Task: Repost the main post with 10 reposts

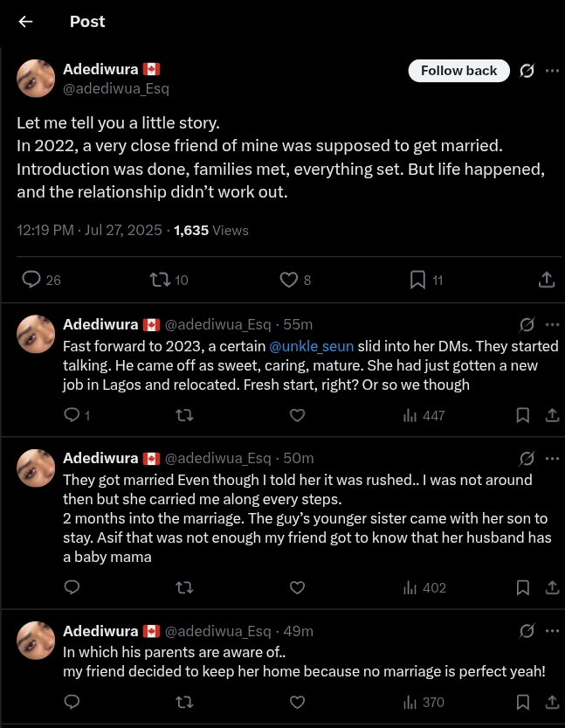Action: click(x=159, y=280)
